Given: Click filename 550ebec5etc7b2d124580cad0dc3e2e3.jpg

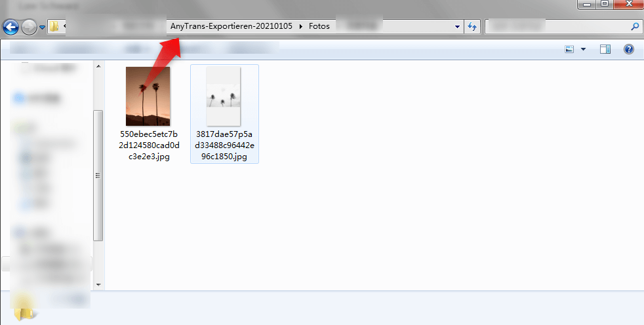Looking at the screenshot, I should (149, 145).
